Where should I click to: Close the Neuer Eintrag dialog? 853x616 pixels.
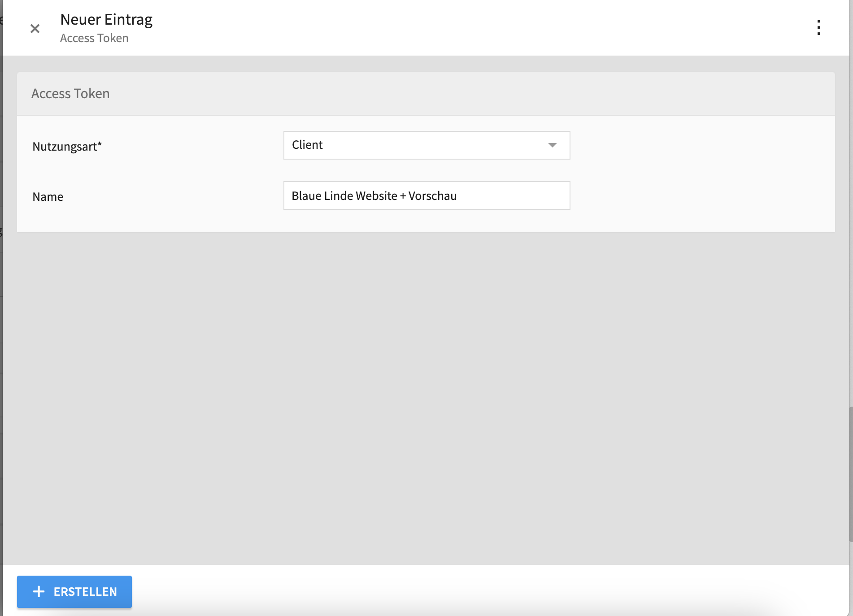coord(35,29)
